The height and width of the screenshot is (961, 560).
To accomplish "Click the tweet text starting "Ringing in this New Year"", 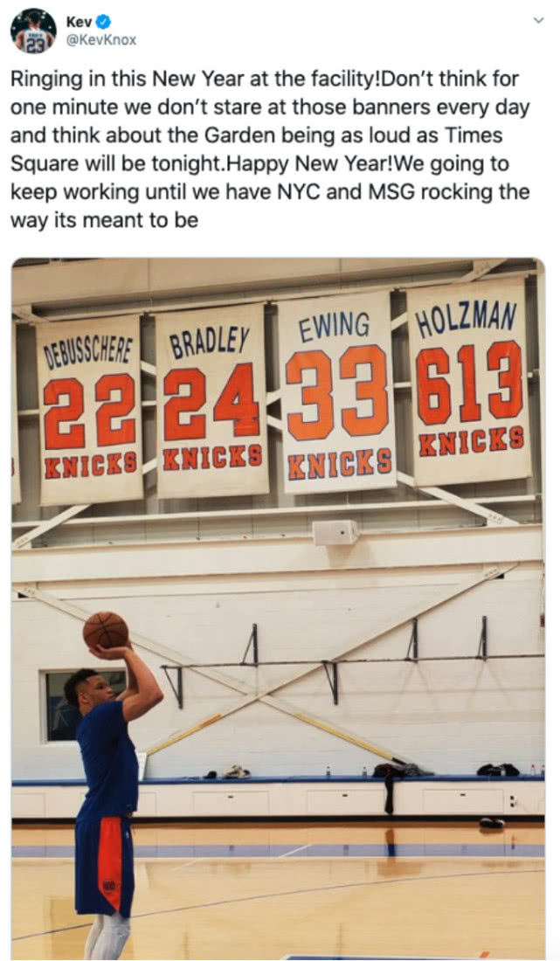I will tap(270, 149).
